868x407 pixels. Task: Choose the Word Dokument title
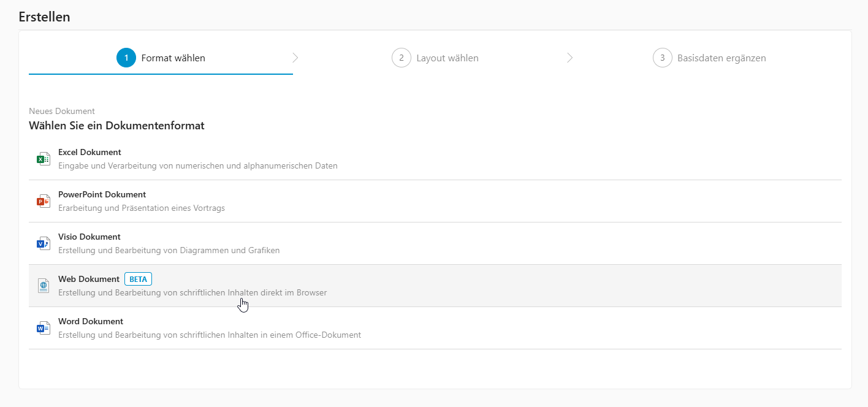click(91, 321)
